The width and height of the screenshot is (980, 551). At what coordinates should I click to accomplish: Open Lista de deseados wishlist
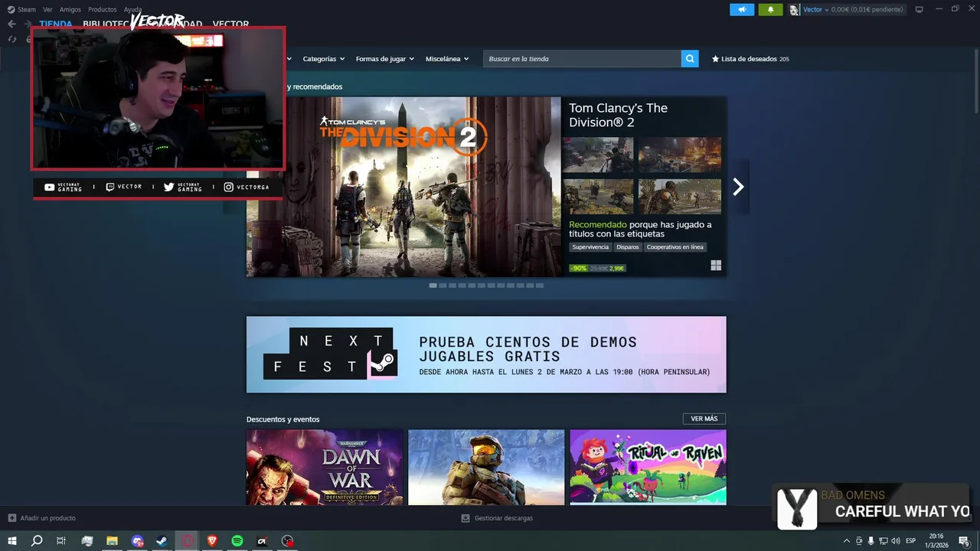pyautogui.click(x=750, y=59)
